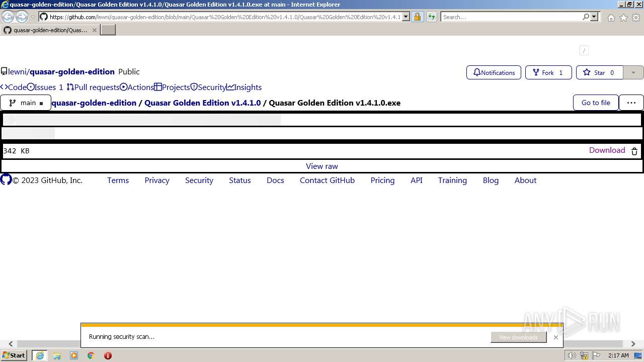Image resolution: width=644 pixels, height=362 pixels.
Task: Click the red Opera-like taskbar icon
Action: 108,355
